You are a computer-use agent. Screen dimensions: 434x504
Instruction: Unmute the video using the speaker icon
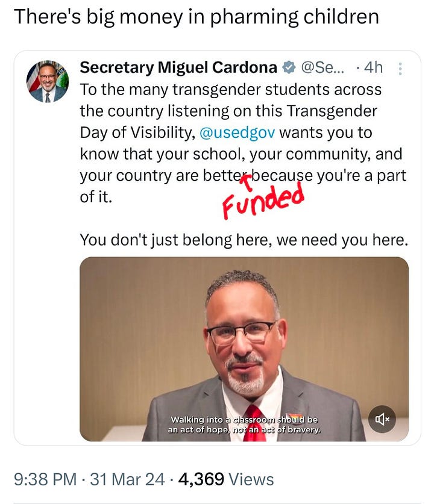(x=382, y=419)
